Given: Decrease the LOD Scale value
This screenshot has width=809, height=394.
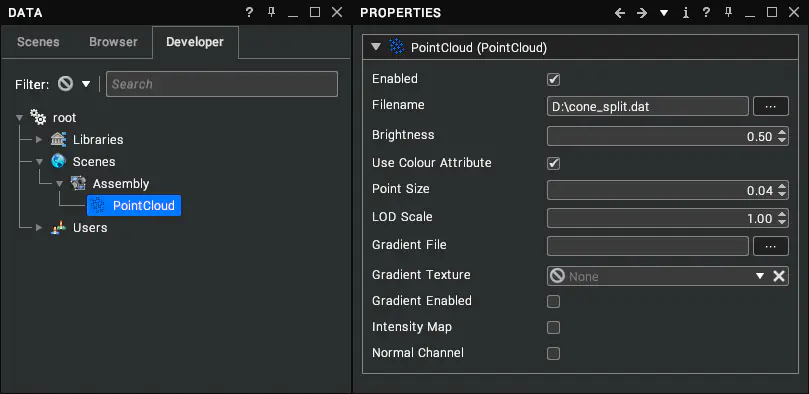Looking at the screenshot, I should point(782,222).
